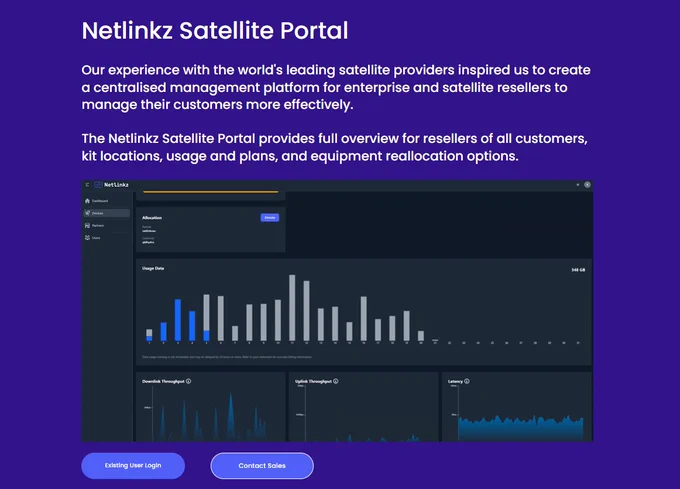
Task: Select the Partners label in the sidebar
Action: [98, 225]
